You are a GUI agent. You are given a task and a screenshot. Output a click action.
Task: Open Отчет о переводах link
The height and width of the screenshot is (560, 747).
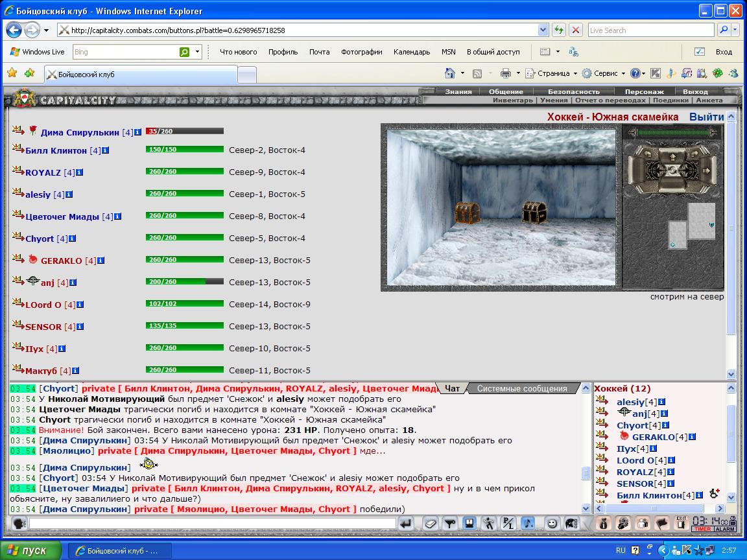point(610,100)
